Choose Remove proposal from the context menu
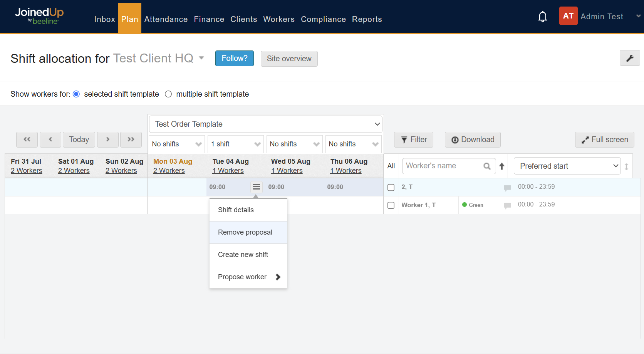Viewport: 644px width, 354px height. click(x=248, y=232)
